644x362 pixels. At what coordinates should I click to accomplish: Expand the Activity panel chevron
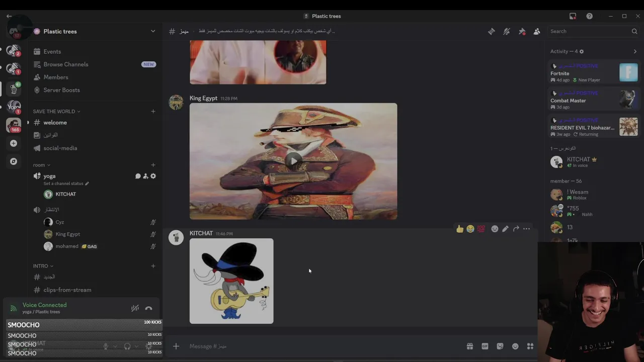(635, 51)
